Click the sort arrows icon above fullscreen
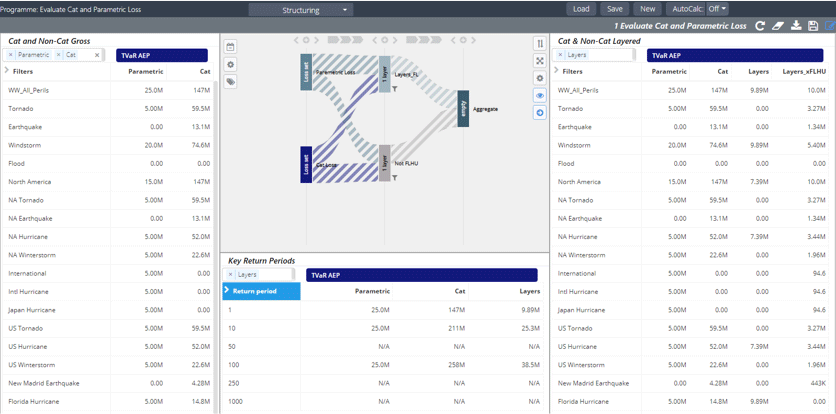836x414 pixels. [x=540, y=44]
